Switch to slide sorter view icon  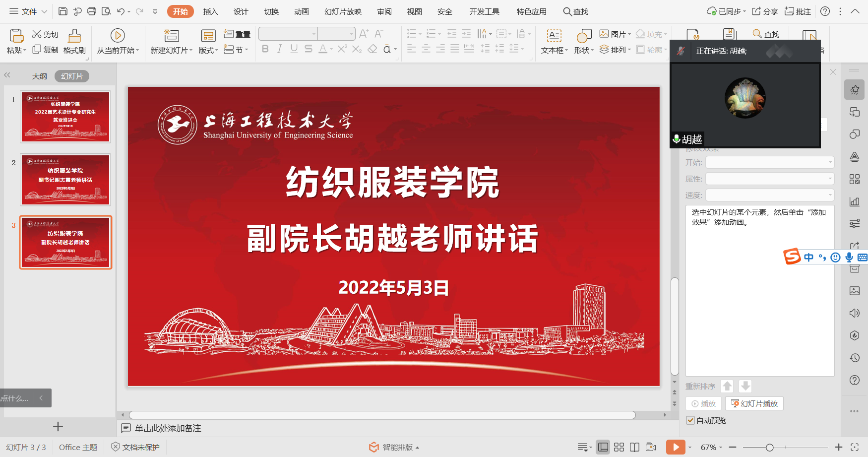click(x=619, y=447)
